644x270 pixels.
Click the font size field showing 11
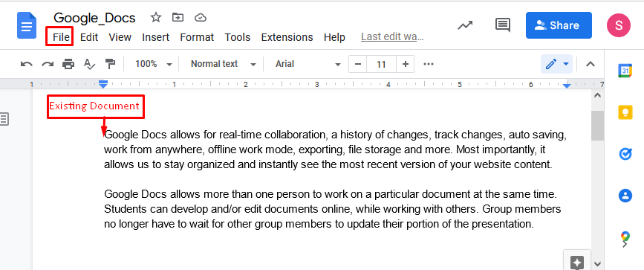pos(381,64)
